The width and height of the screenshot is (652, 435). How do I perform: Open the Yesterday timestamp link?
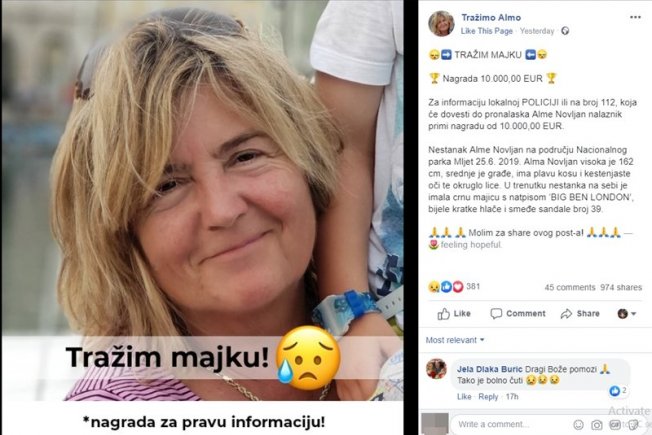(x=537, y=31)
